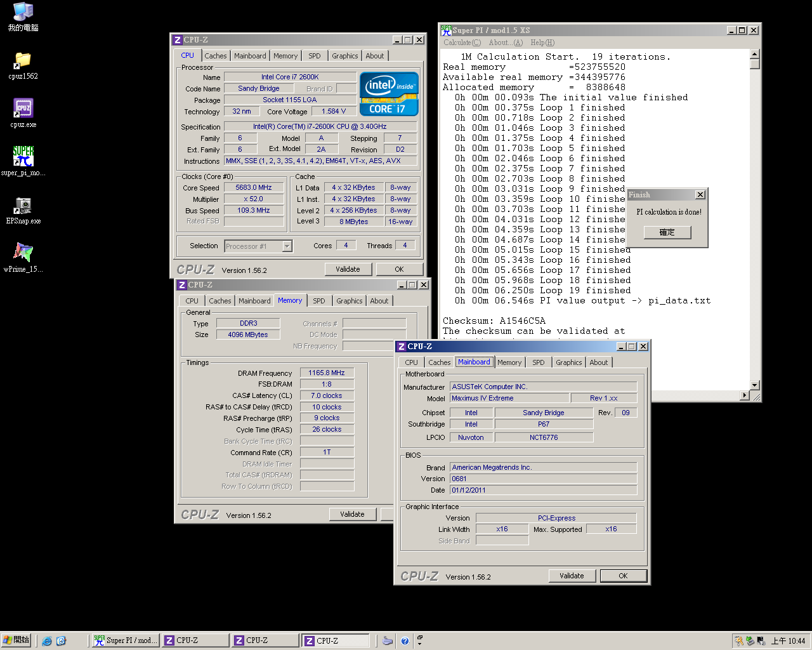Viewport: 812px width, 650px height.
Task: Select the cpuz.exe desktop shortcut
Action: click(23, 114)
